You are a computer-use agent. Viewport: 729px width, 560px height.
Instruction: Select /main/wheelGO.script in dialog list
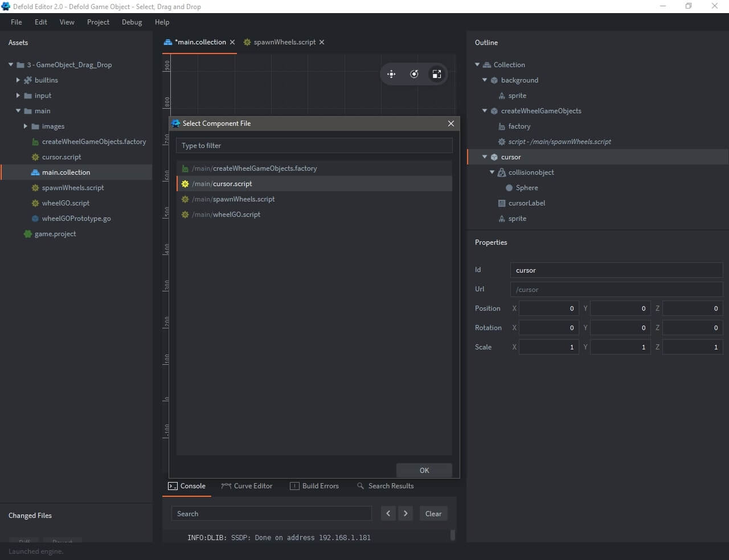click(x=314, y=215)
